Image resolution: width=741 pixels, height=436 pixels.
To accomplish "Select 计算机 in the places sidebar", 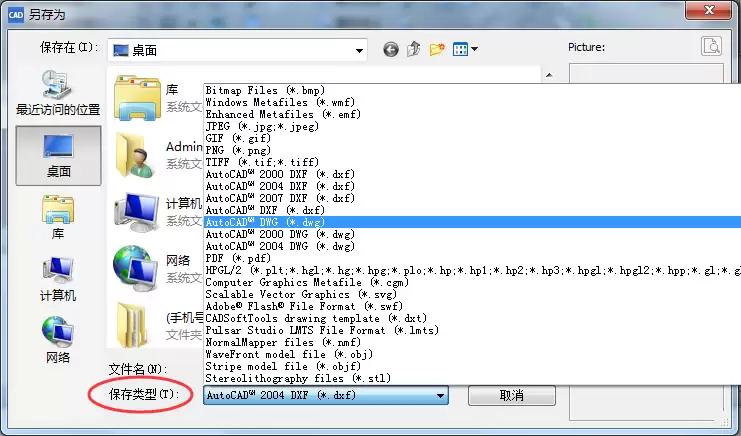I will click(58, 279).
